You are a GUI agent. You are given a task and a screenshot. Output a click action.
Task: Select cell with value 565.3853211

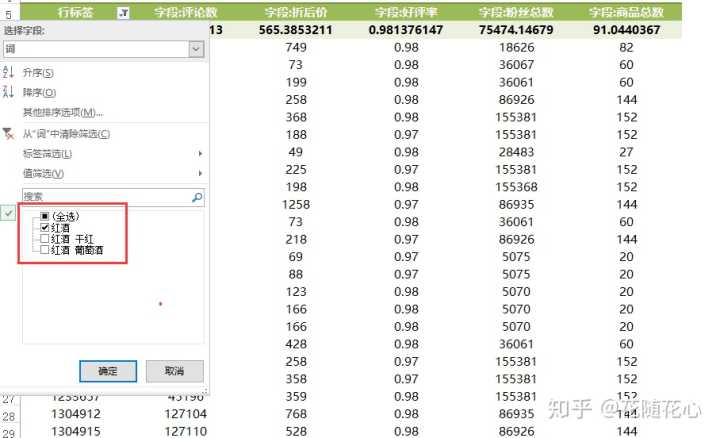(295, 30)
